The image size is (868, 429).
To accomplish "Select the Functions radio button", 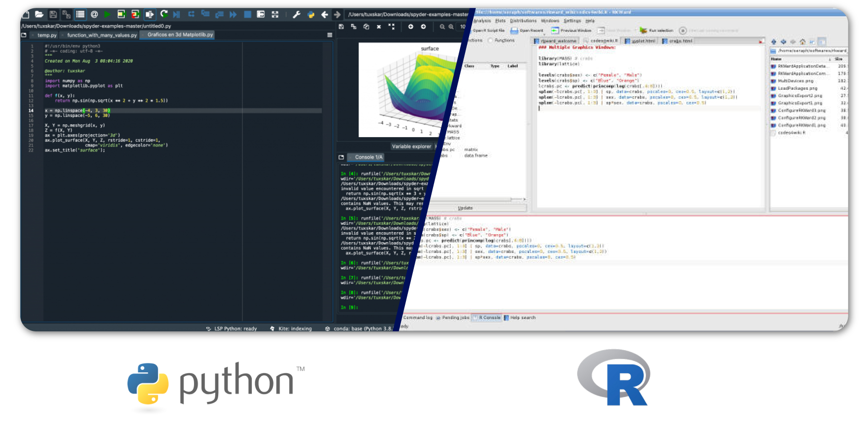I will coord(491,40).
